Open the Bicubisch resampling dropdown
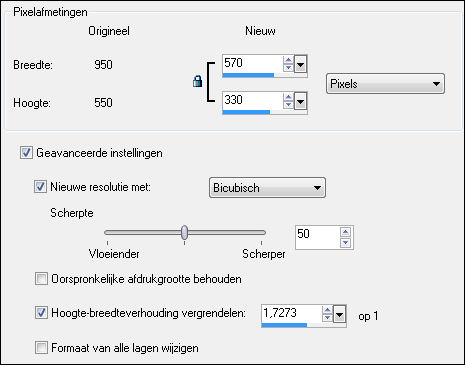The width and height of the screenshot is (465, 365). tap(267, 188)
